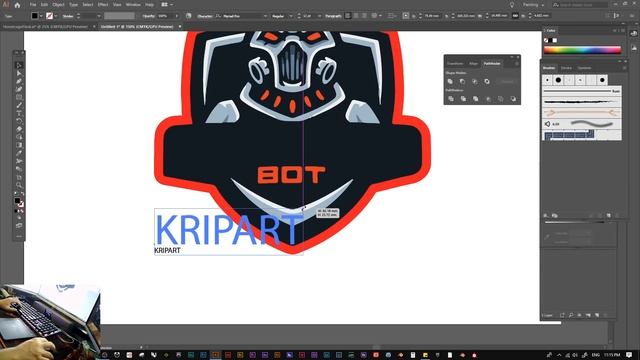640x360 pixels.
Task: Open fill color dropdown arrow
Action: point(41,16)
